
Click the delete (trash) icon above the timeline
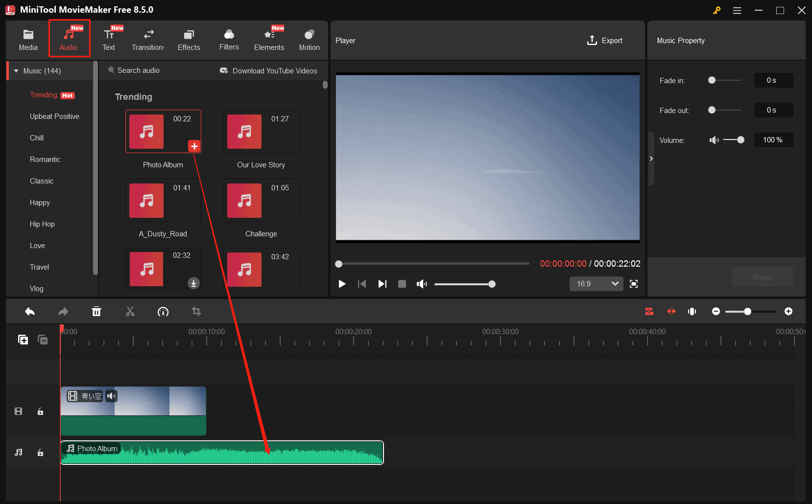coord(96,311)
